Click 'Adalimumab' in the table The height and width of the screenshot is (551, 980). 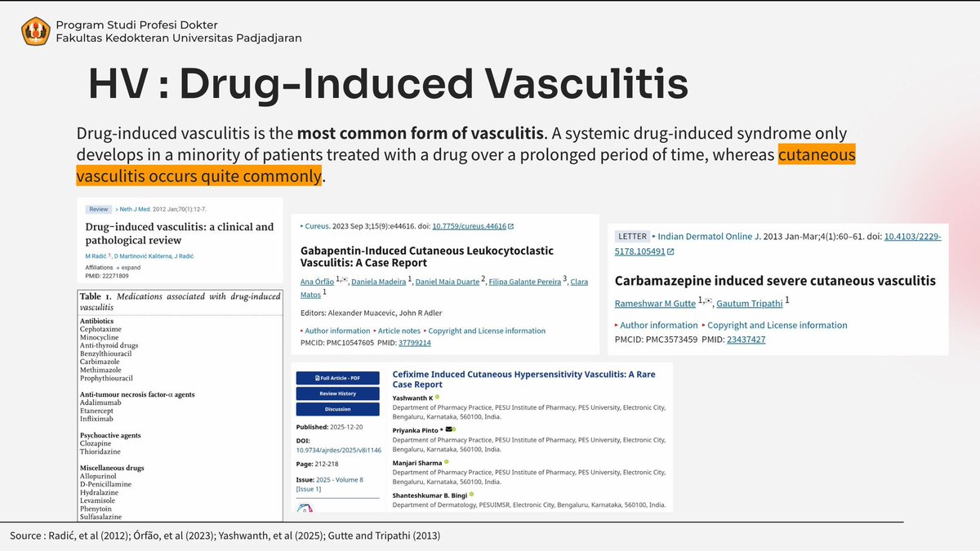pyautogui.click(x=100, y=402)
